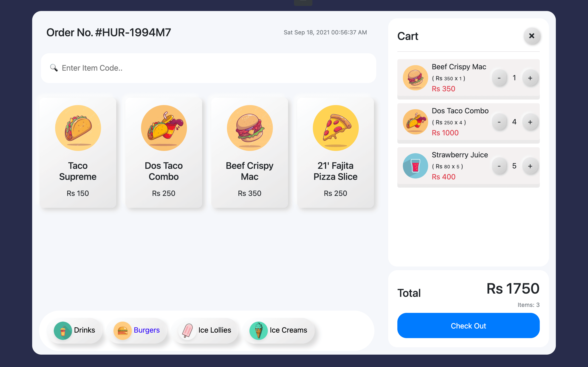Click the Check Out button
The width and height of the screenshot is (588, 367).
point(468,325)
